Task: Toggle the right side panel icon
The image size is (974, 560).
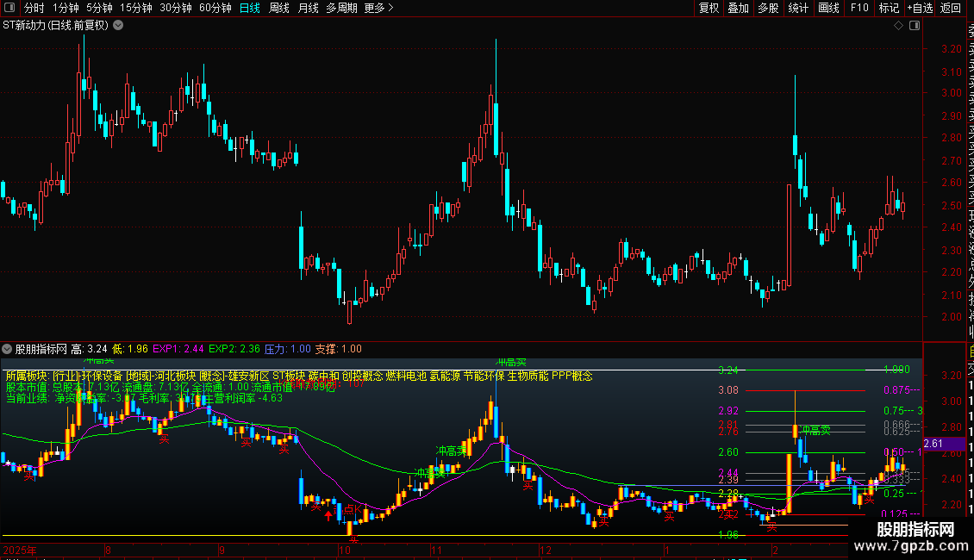Action: coord(915,26)
